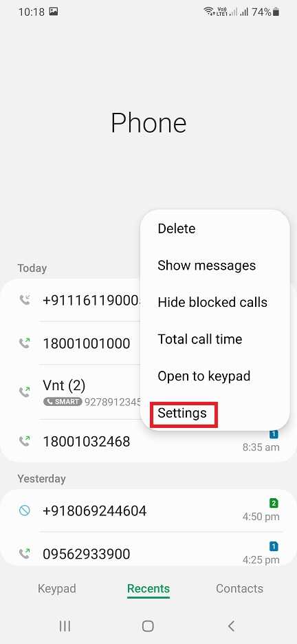Tap the incoming call icon beside +91116119000
This screenshot has width=297, height=644.
tap(25, 300)
